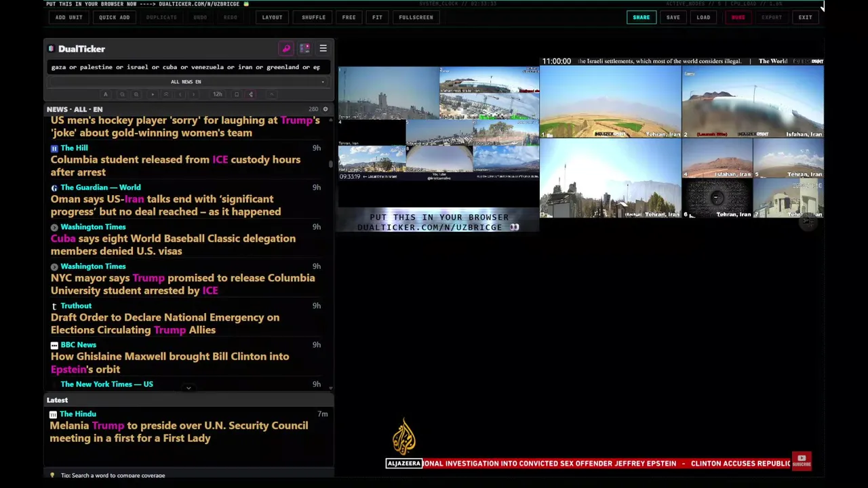Screen dimensions: 868x488
Task: Toggle the pink highlighted share icon
Action: [x=251, y=94]
